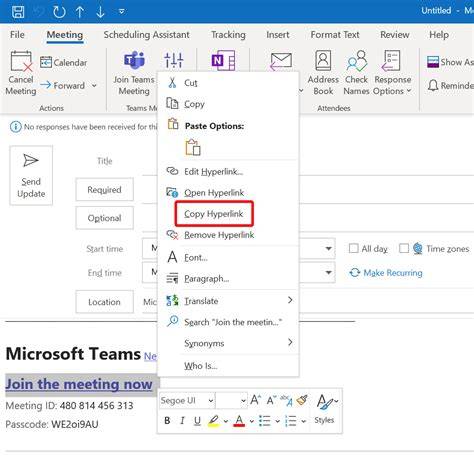Go to previous item up arrow
Screen dimensions: 474x459
tap(80, 12)
